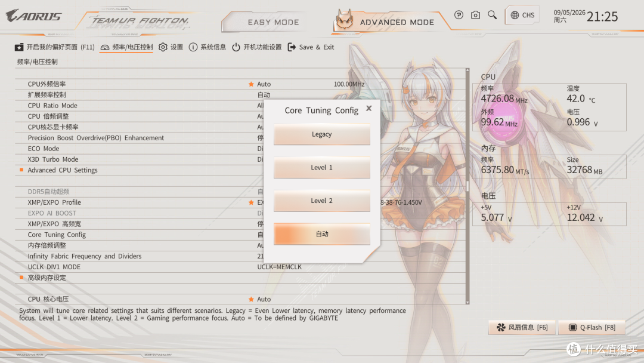644x363 pixels.
Task: Click the exit icon beside Save & Exit
Action: tap(292, 47)
